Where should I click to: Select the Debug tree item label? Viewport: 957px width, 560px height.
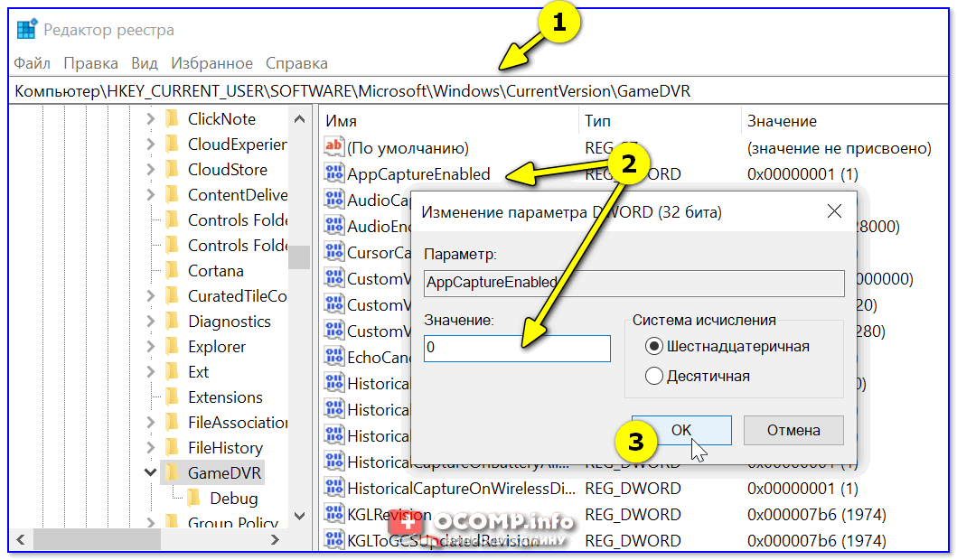(234, 499)
